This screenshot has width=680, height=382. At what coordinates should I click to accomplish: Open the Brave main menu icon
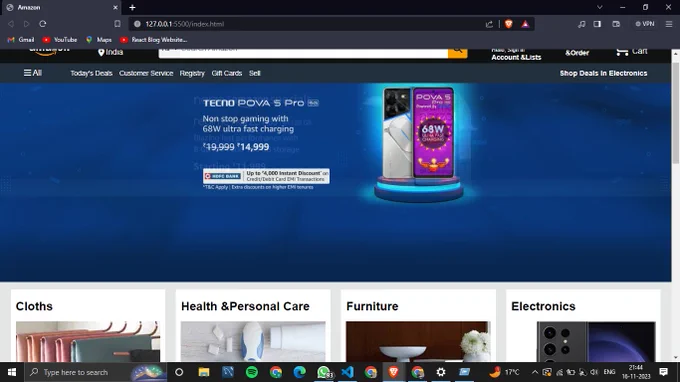669,24
